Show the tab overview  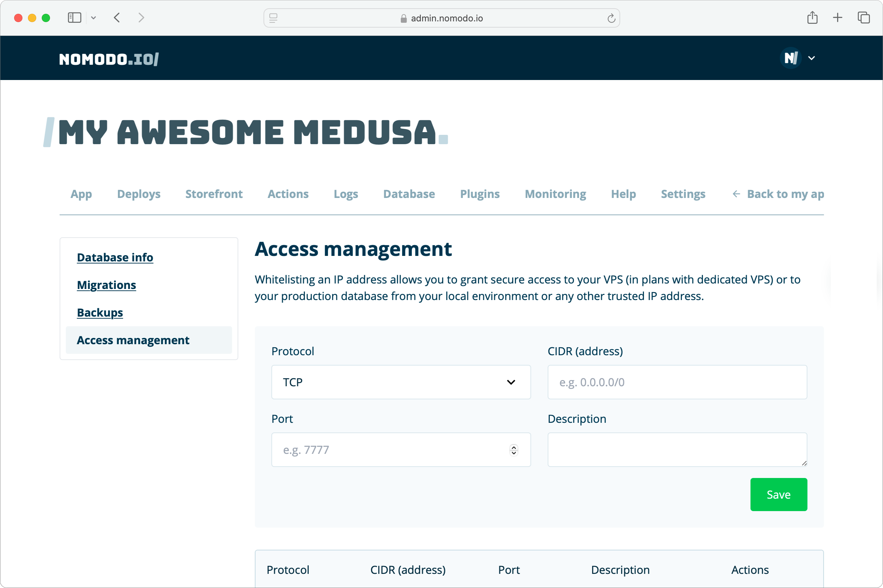[863, 17]
